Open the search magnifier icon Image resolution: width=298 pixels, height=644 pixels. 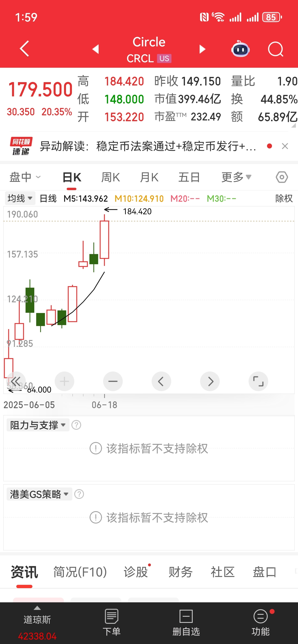click(276, 49)
